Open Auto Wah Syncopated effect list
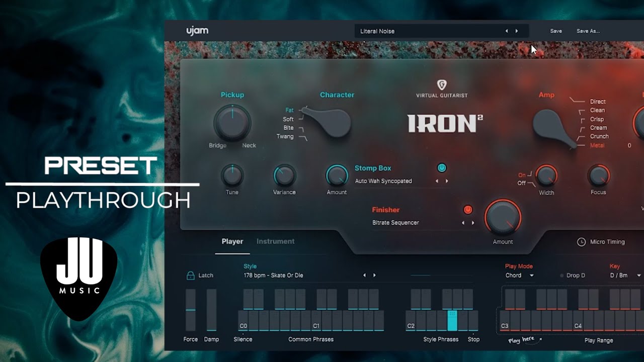Screen dimensions: 644x362 (383, 181)
